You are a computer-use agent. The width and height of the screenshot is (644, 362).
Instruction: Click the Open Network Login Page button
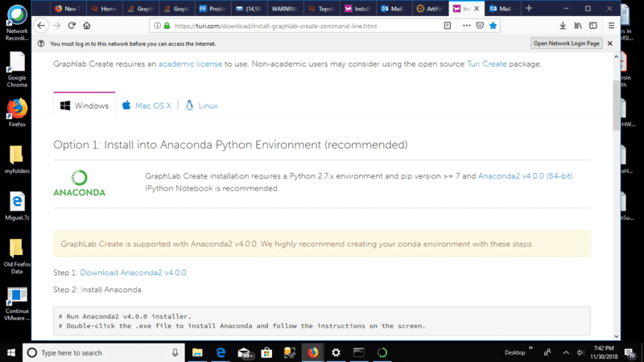pos(566,43)
